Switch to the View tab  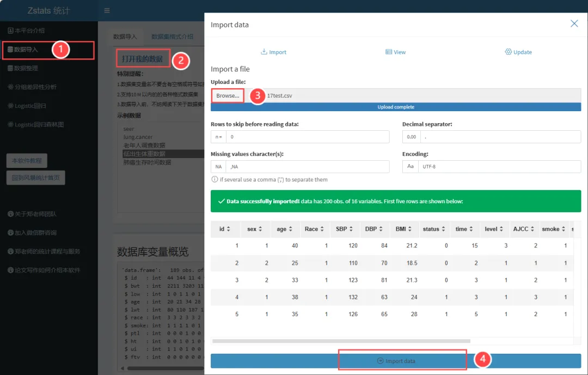tap(396, 52)
